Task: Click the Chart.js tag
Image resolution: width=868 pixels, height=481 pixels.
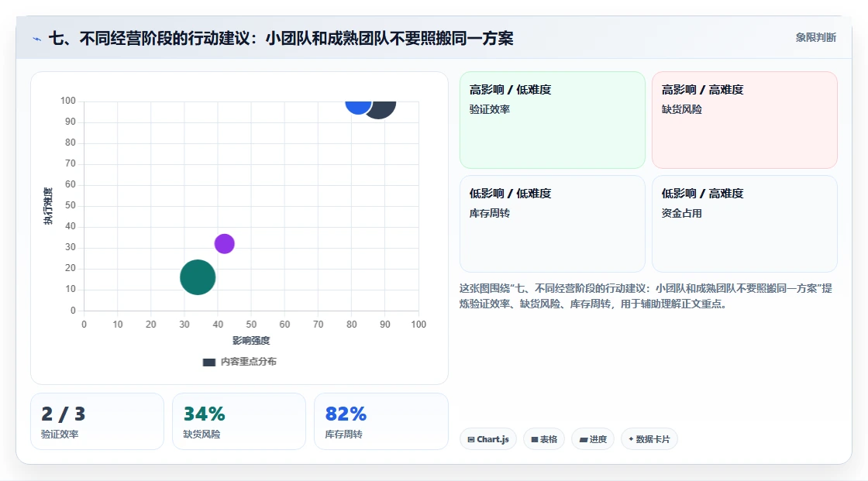Action: 488,439
